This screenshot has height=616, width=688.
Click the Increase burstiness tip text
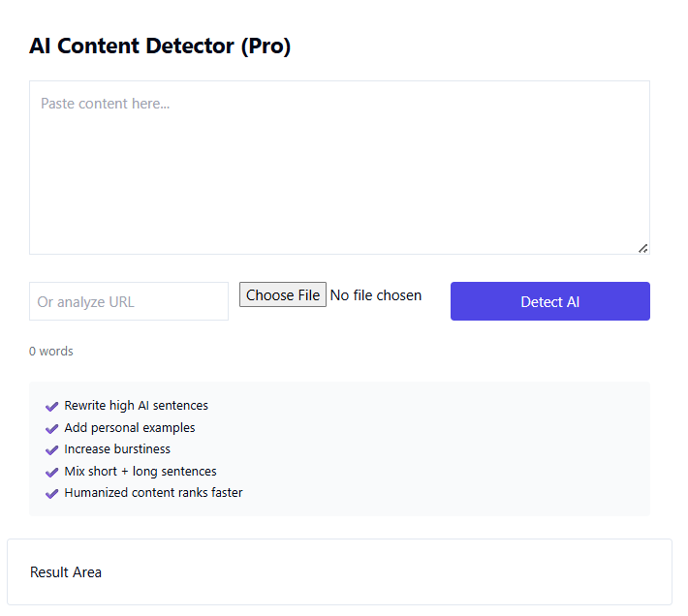[117, 449]
